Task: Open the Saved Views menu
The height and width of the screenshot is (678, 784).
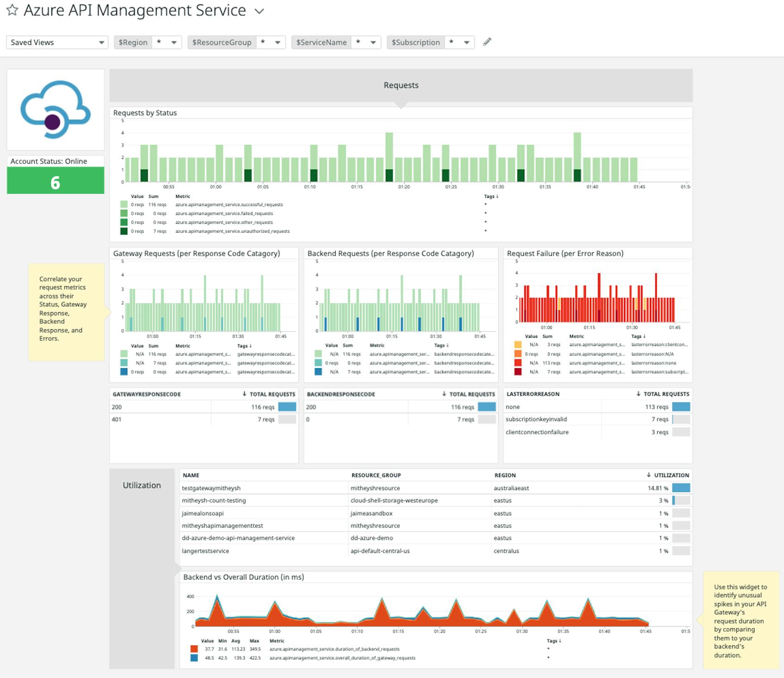Action: [x=56, y=42]
